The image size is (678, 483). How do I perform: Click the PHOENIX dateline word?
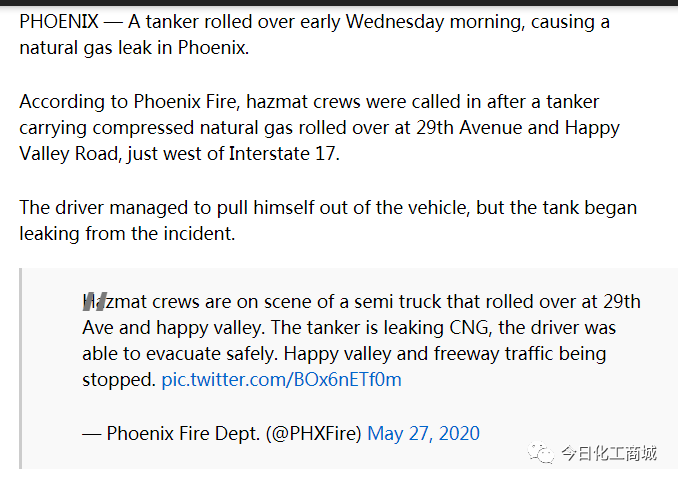pyautogui.click(x=59, y=22)
